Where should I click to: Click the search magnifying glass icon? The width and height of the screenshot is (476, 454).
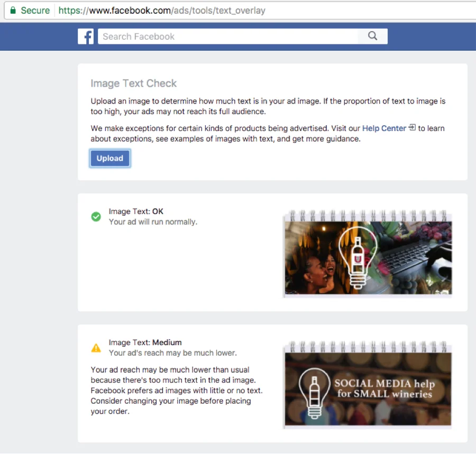tap(372, 36)
